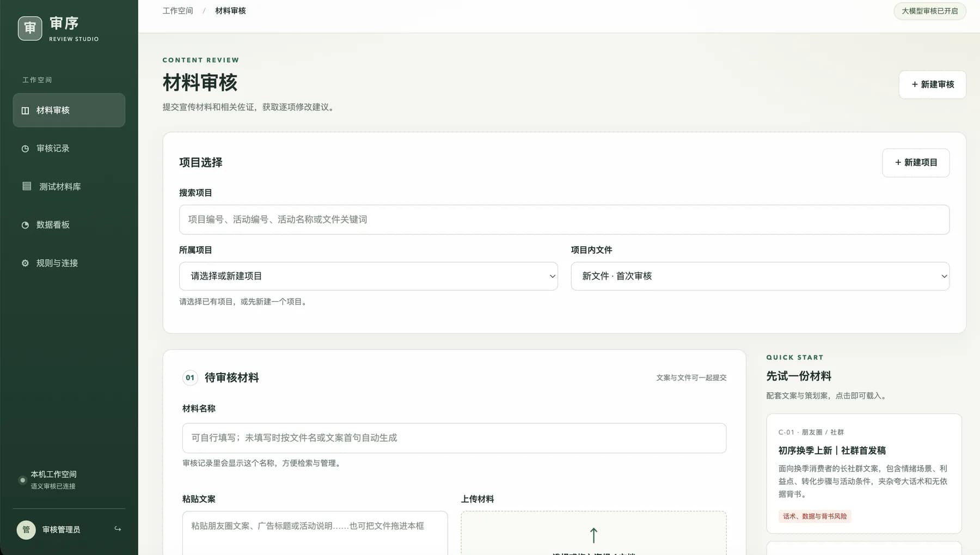Click the upload arrow icon in 上传材料
The width and height of the screenshot is (980, 555).
pyautogui.click(x=593, y=535)
